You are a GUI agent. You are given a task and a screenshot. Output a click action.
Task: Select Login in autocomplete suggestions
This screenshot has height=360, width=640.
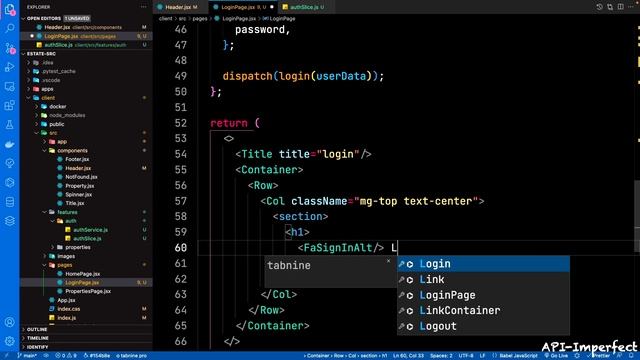point(483,264)
